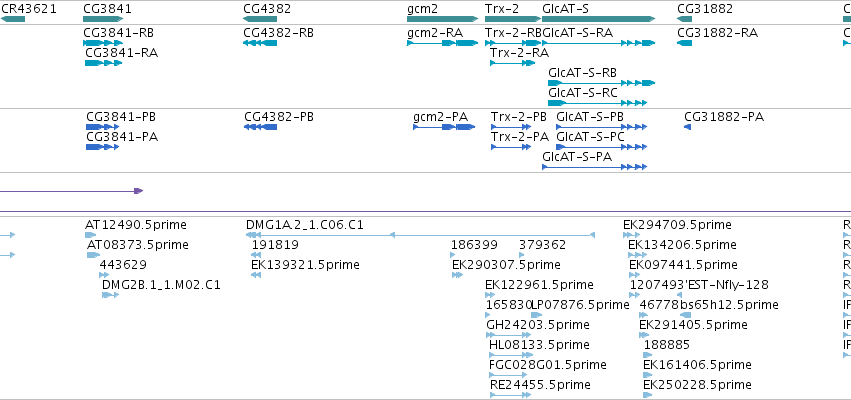
Task: Select protein Trx-2-PB
Action: pyautogui.click(x=519, y=117)
